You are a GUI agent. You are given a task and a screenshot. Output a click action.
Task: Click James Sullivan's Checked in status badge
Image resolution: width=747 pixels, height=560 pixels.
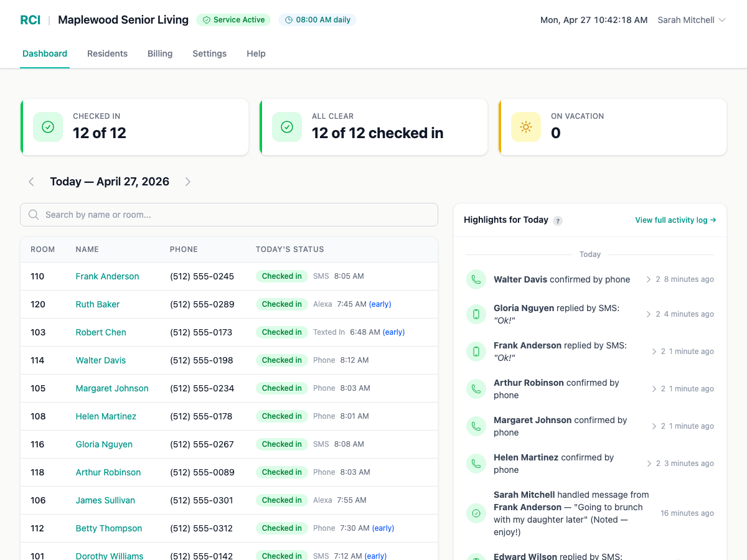click(x=282, y=500)
